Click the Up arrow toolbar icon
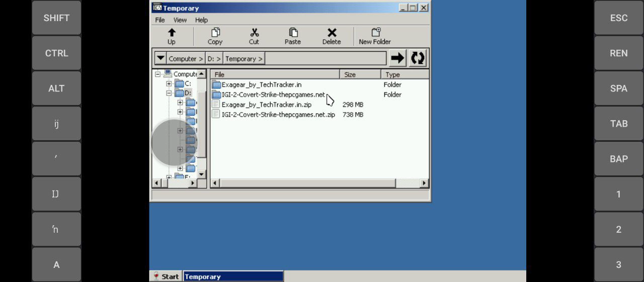This screenshot has height=282, width=644. coord(172,33)
